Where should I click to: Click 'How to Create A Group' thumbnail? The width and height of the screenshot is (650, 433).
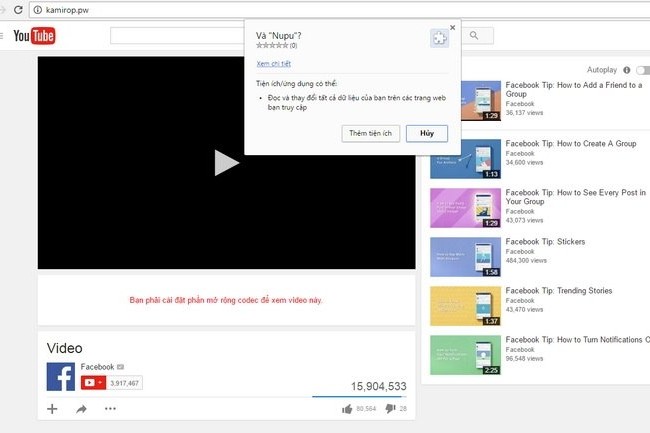click(466, 159)
